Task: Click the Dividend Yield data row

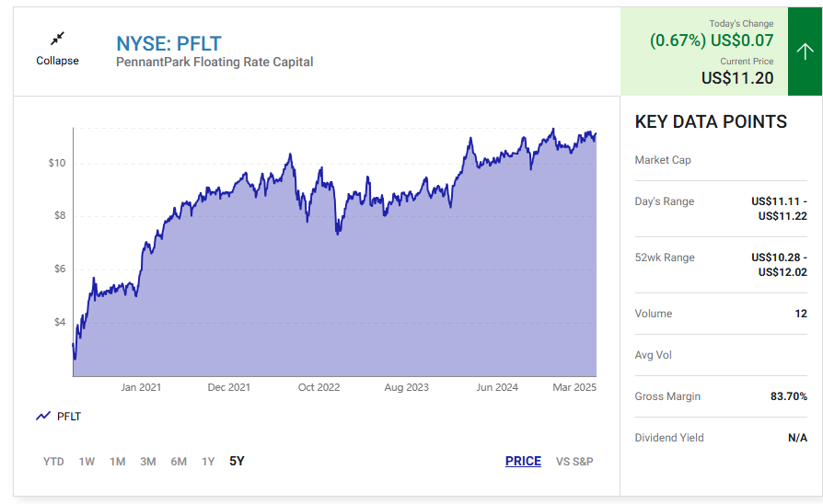Action: point(721,438)
